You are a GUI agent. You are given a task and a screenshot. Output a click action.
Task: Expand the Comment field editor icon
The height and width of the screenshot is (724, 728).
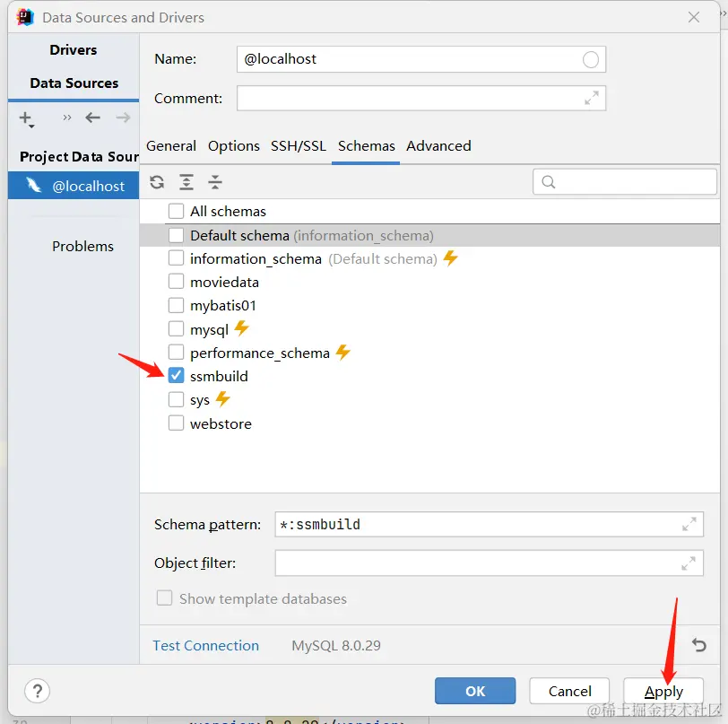click(x=592, y=99)
